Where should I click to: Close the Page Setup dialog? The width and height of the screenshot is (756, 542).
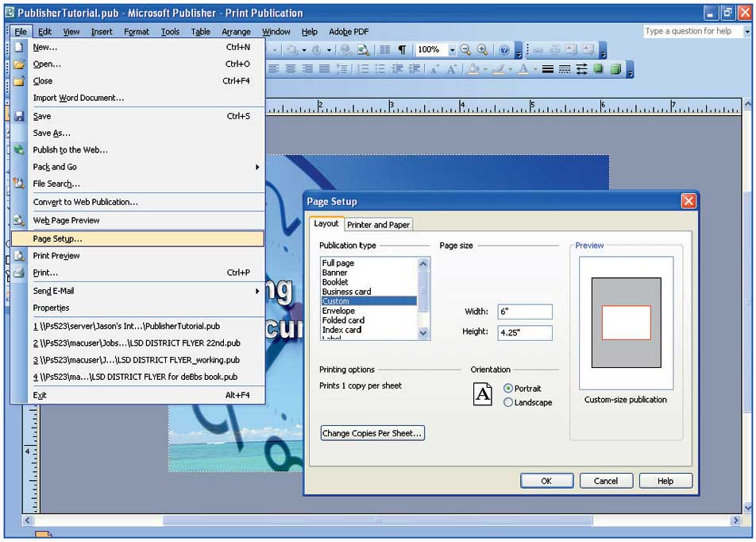click(688, 201)
